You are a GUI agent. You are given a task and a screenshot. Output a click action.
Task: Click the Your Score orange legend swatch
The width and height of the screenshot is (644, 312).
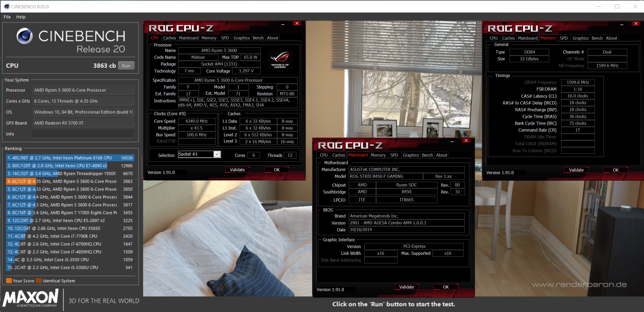9,281
